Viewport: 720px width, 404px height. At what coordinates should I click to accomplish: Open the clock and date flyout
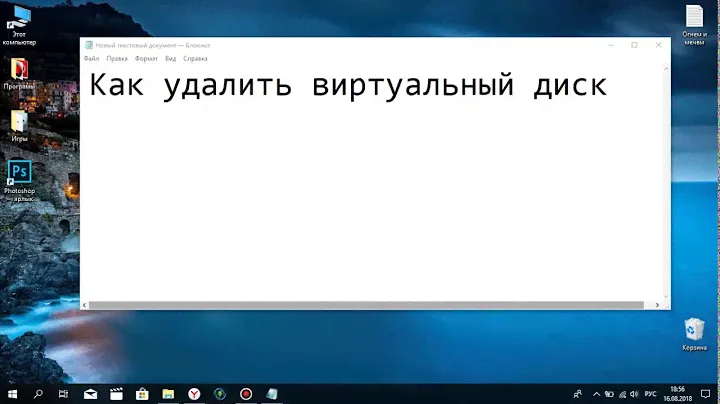click(679, 394)
